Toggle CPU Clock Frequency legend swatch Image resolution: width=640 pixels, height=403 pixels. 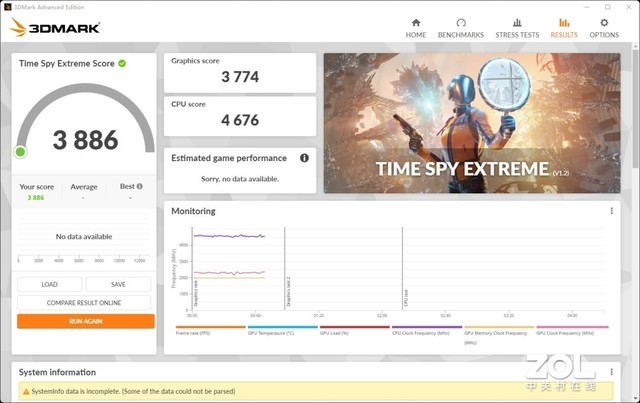427,327
